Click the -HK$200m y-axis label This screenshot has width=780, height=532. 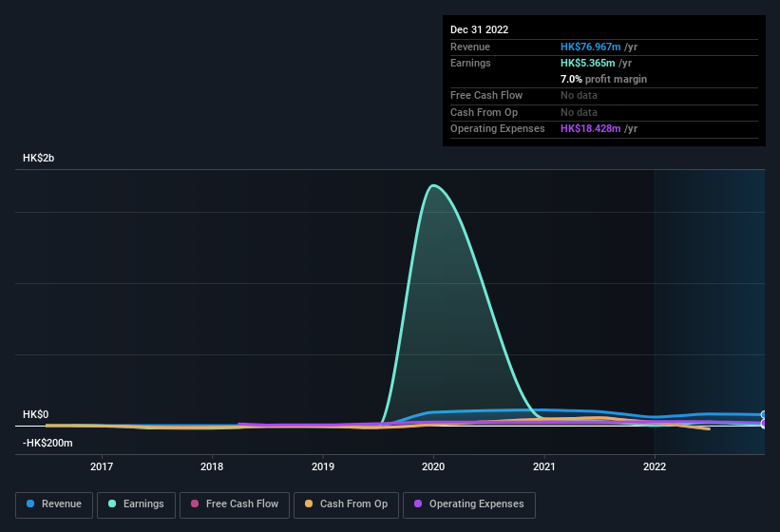48,443
